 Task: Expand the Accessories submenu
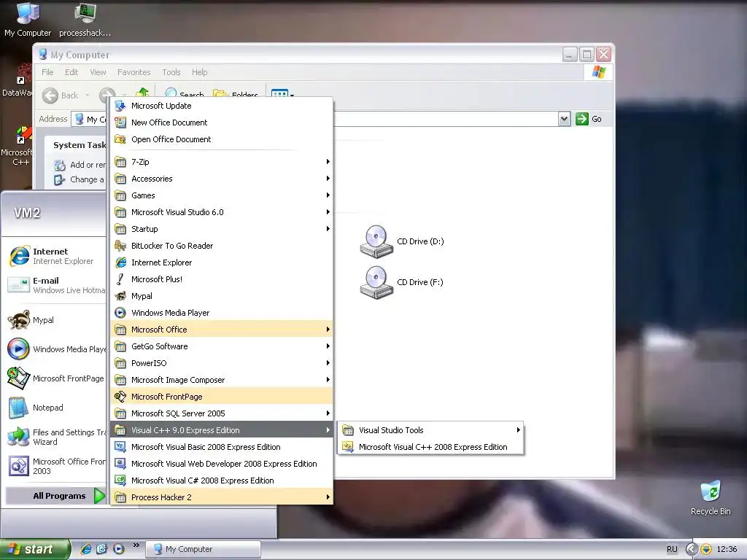coord(222,179)
